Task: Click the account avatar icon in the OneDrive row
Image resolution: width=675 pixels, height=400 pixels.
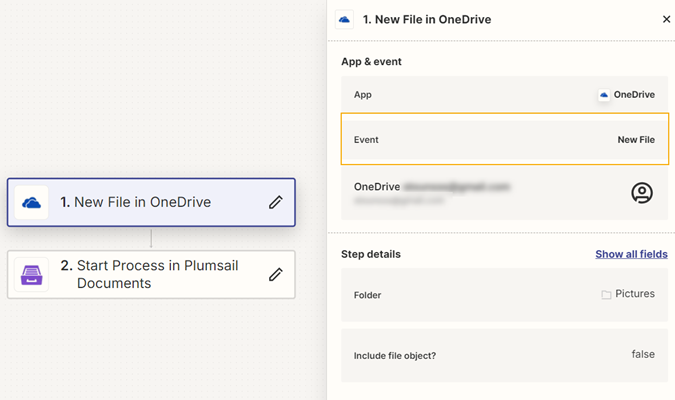Action: click(x=642, y=192)
